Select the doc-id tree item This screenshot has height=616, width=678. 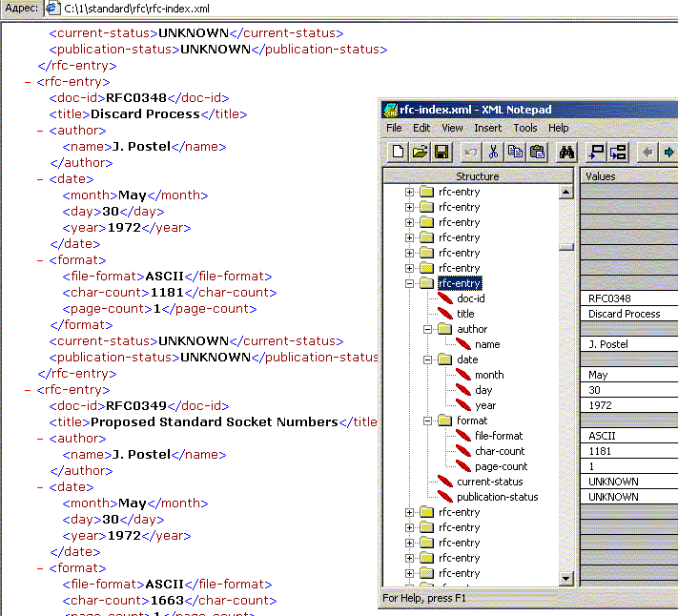click(471, 298)
